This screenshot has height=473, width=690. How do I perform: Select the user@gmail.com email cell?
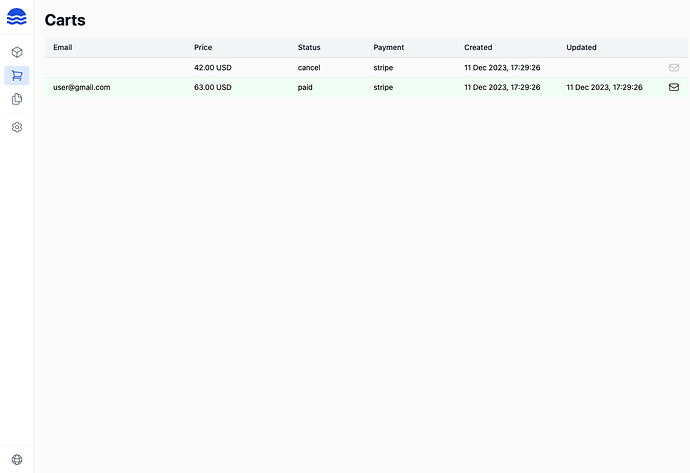[x=81, y=87]
